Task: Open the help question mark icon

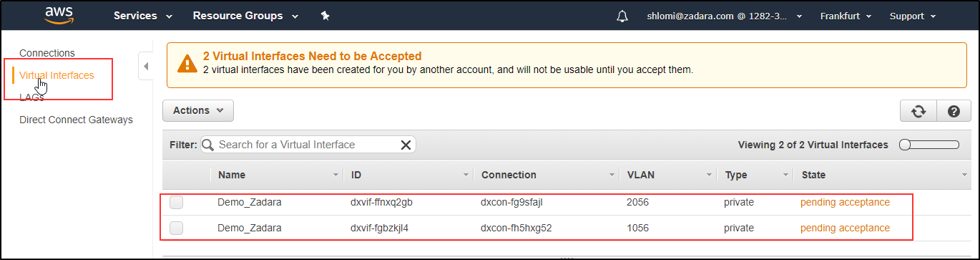Action: (954, 111)
